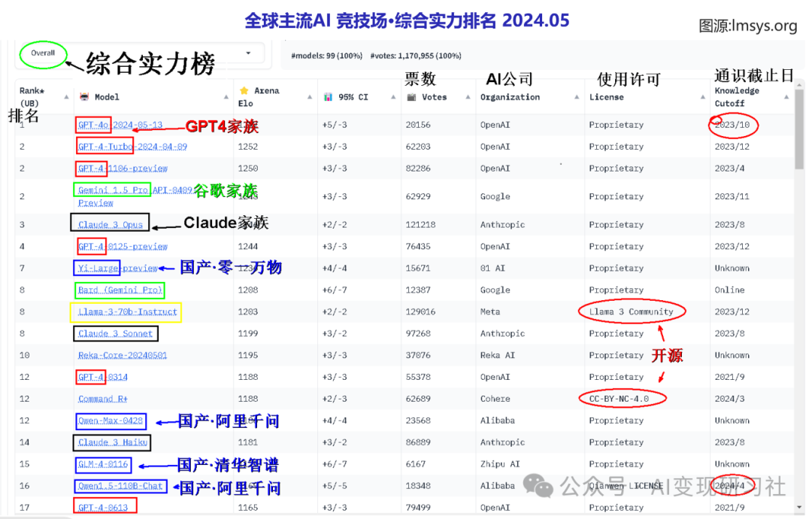Sort by Organization using its header arrow
Viewport: 812px width, 519px height.
tap(577, 97)
